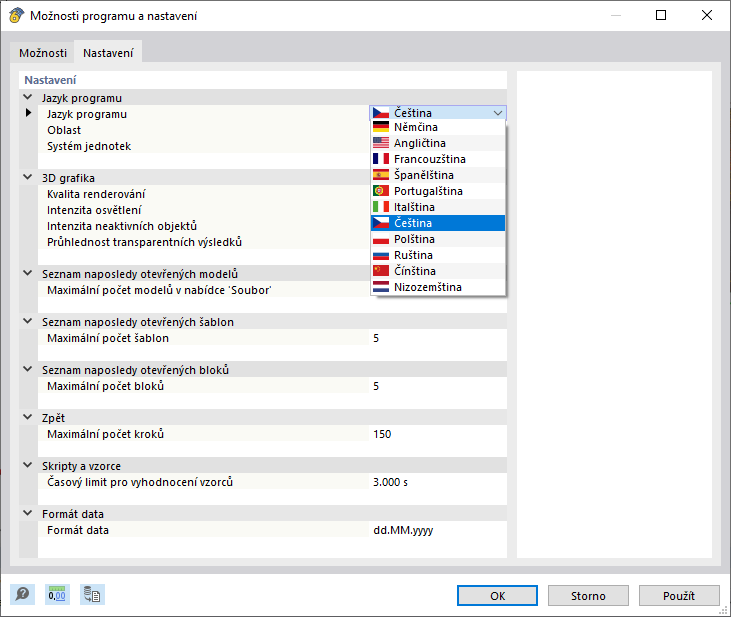
Task: Choose Italština from language list
Action: point(438,207)
